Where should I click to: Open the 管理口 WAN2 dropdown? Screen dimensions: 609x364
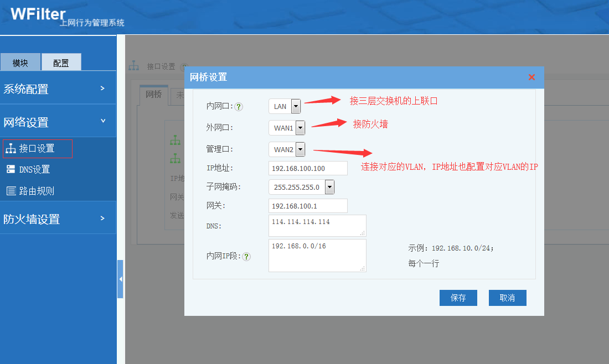[300, 149]
